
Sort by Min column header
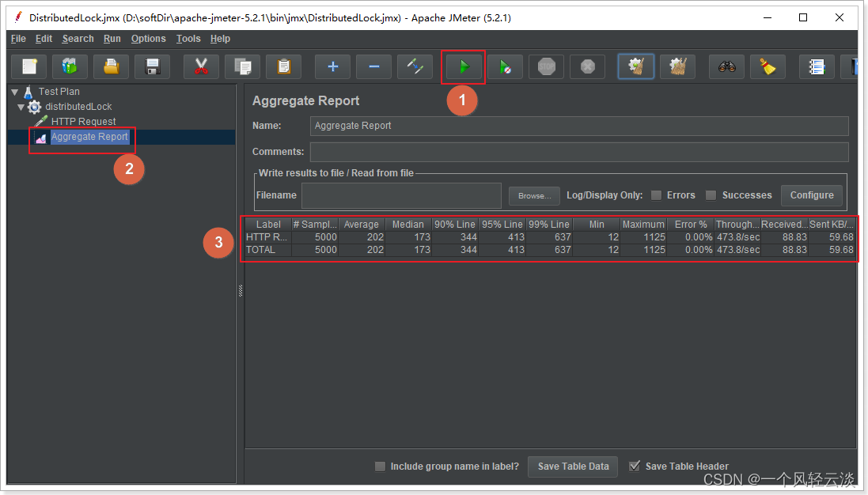pos(596,224)
